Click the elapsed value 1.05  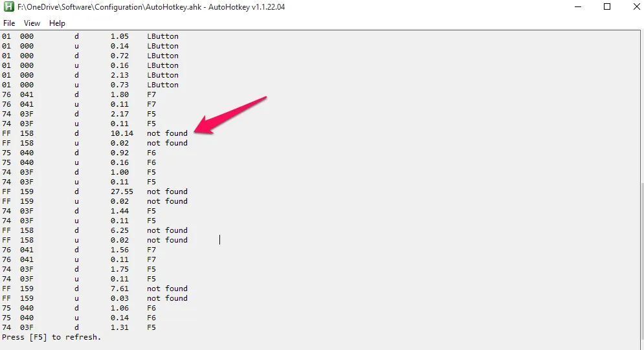point(120,36)
